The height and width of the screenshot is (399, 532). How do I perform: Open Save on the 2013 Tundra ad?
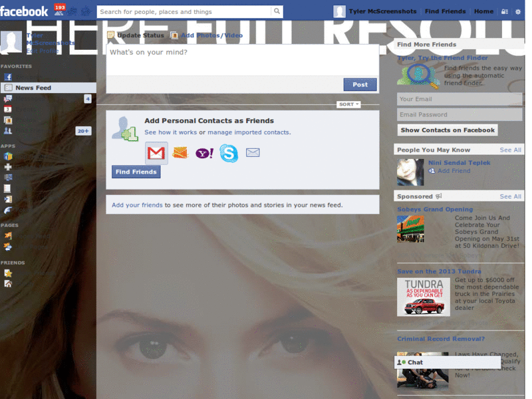click(439, 271)
